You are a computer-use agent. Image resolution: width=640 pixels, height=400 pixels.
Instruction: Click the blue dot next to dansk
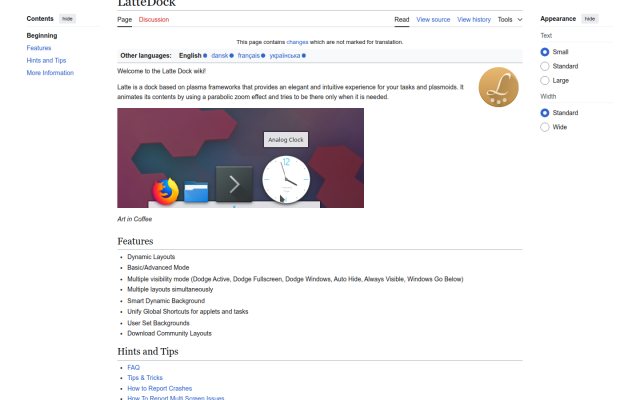[231, 56]
